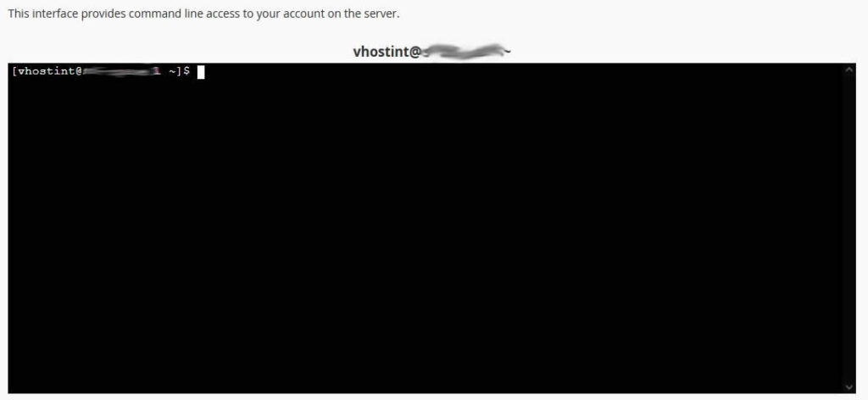Click the terminal scrollbar down arrow
The image size is (868, 400).
(849, 386)
